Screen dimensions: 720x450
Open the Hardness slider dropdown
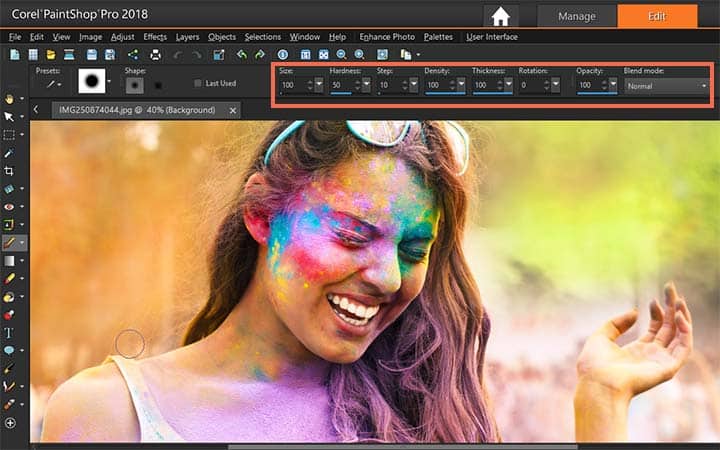coord(366,84)
